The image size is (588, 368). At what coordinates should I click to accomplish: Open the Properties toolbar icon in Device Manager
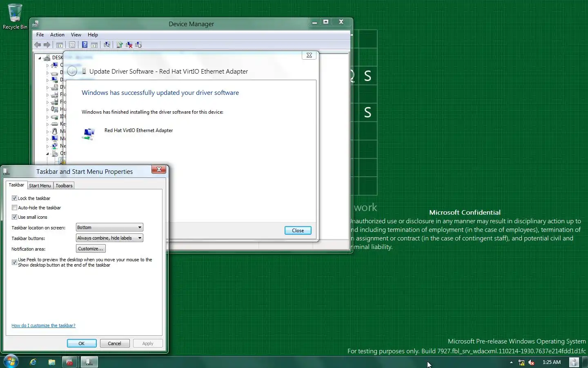[72, 45]
